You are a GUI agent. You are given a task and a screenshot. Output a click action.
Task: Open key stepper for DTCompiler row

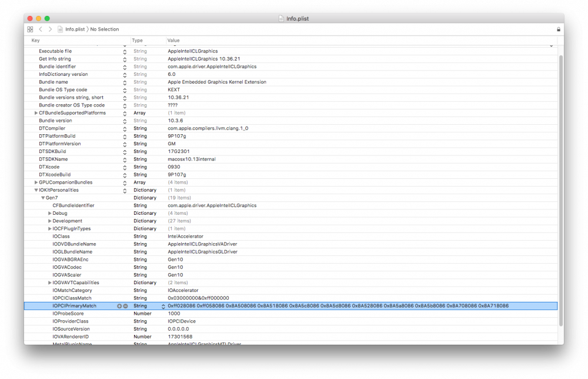click(125, 129)
